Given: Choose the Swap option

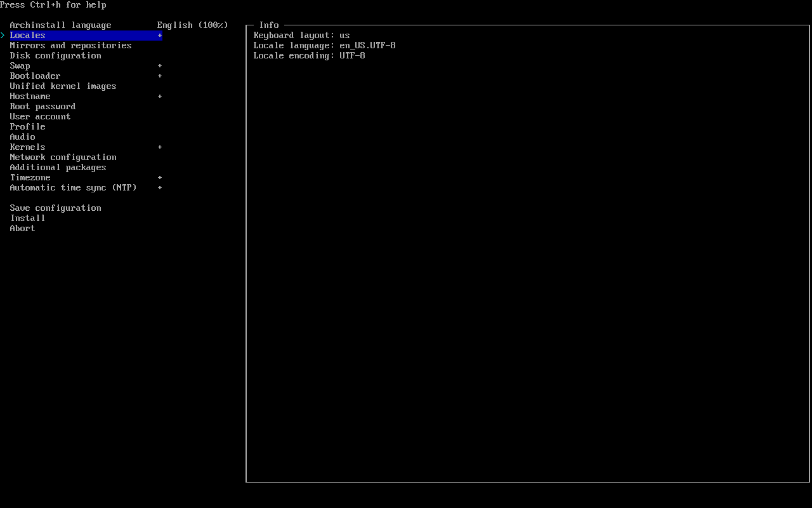Looking at the screenshot, I should pos(20,66).
